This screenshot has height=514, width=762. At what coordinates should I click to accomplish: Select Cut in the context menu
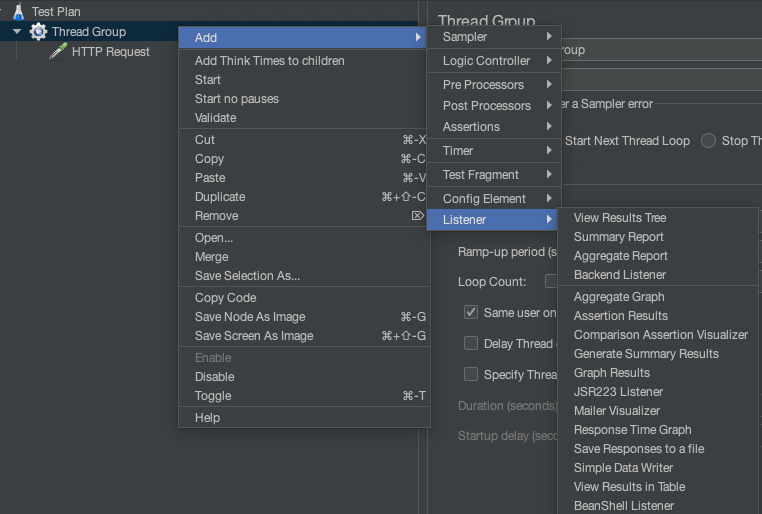click(x=303, y=140)
